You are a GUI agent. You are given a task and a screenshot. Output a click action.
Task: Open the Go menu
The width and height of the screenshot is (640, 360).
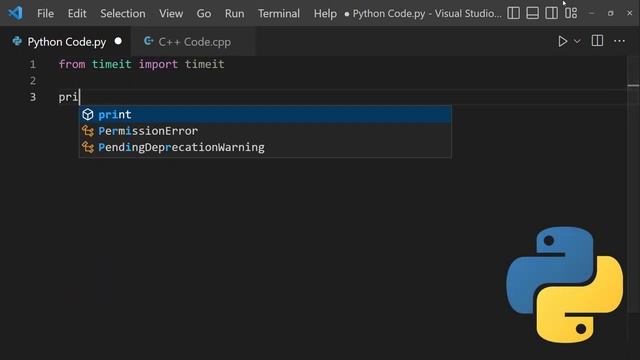204,13
